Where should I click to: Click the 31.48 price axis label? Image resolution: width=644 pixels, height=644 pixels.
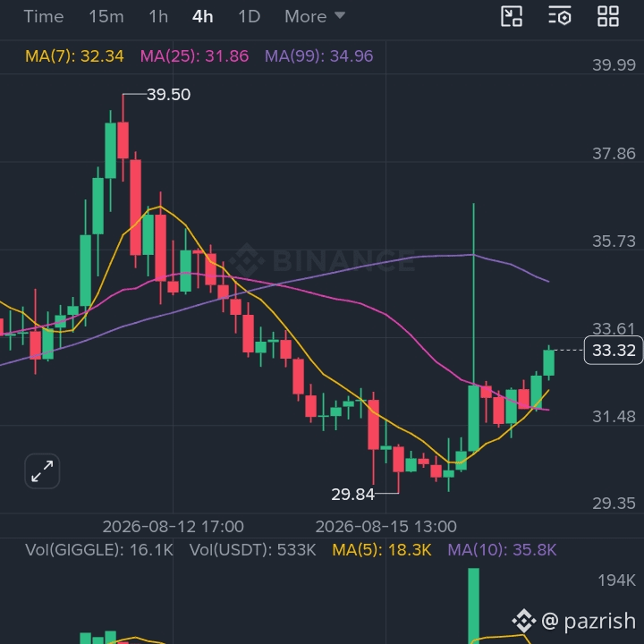tap(614, 417)
